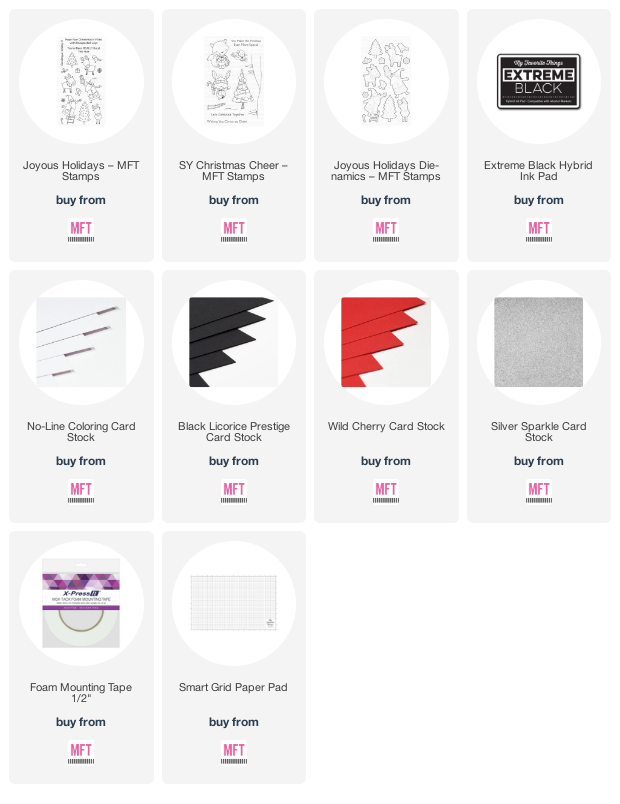Screen dimensions: 620x804
Task: Click the MFT logo under Foam Mounting Tape
Action: (x=81, y=752)
